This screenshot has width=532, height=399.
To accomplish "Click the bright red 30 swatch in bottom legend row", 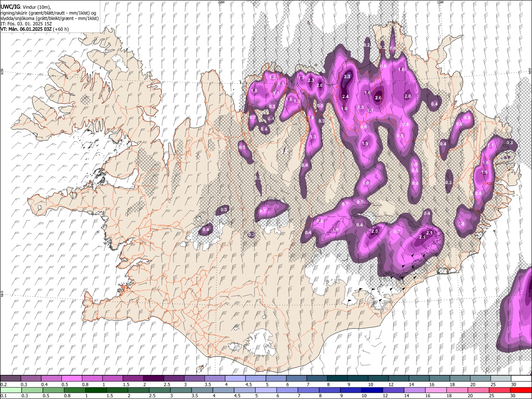I will [x=521, y=390].
